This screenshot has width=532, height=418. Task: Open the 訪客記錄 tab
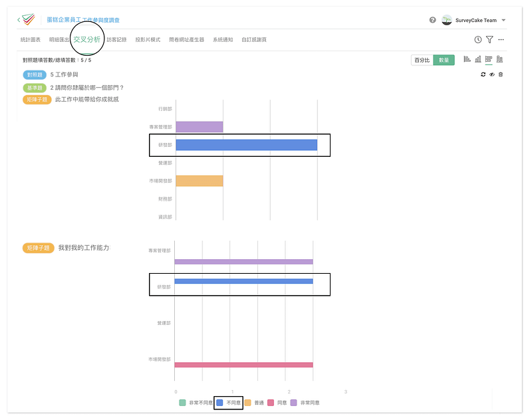point(117,40)
